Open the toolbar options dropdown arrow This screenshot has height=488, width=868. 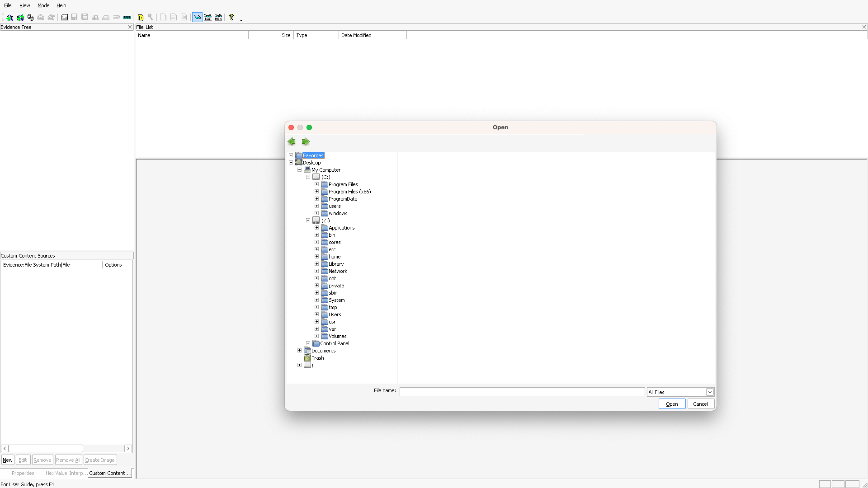pos(241,20)
